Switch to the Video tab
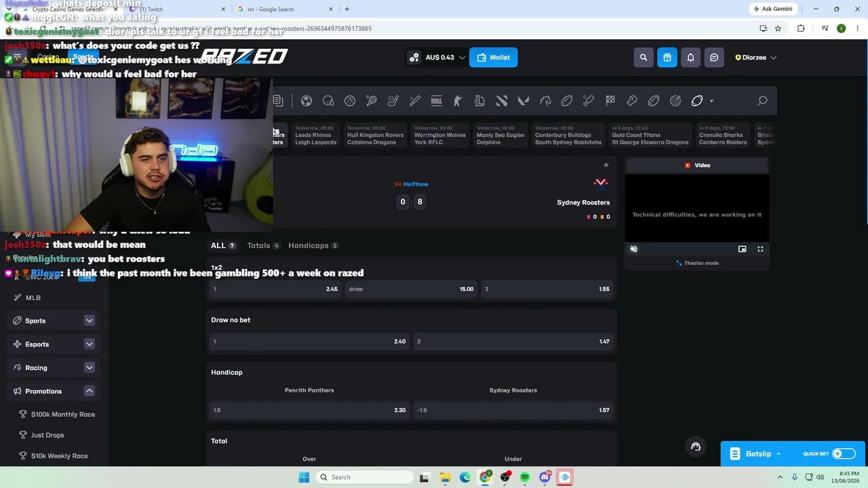 pos(697,165)
